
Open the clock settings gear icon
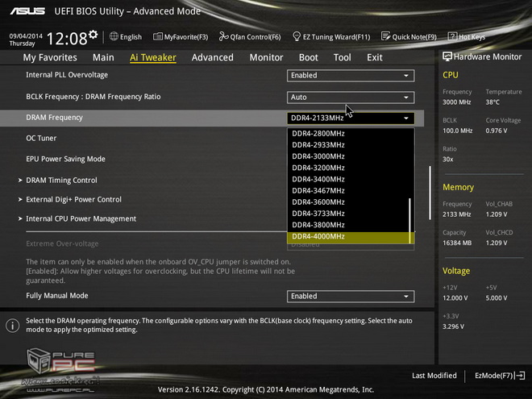94,35
